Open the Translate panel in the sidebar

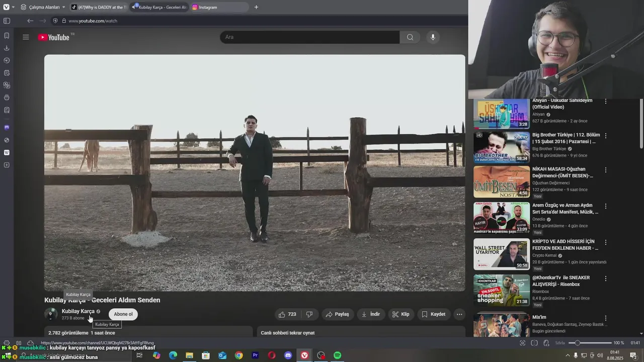click(7, 85)
